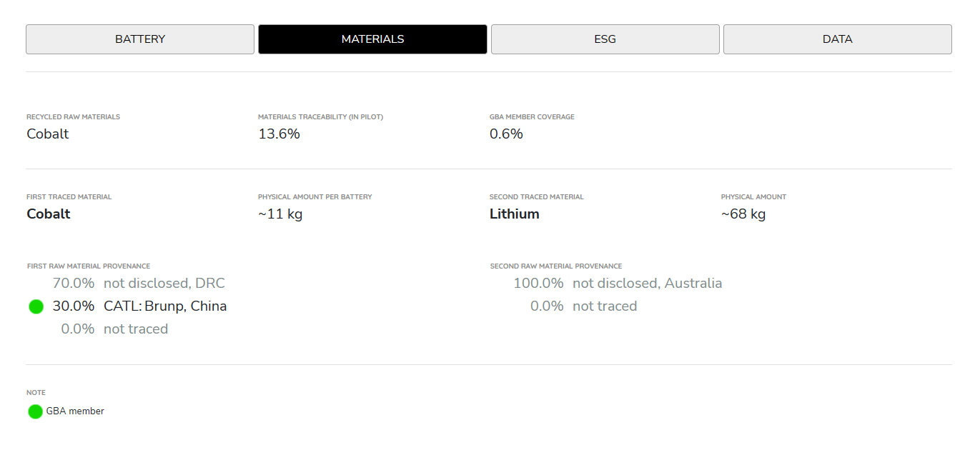Click 'not traced' under lithium provenance

pyautogui.click(x=605, y=306)
